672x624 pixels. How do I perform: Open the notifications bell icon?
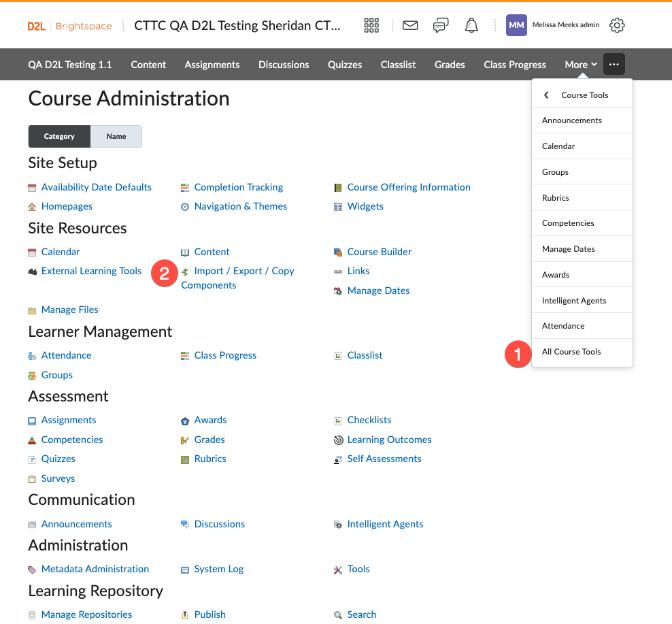click(x=471, y=26)
